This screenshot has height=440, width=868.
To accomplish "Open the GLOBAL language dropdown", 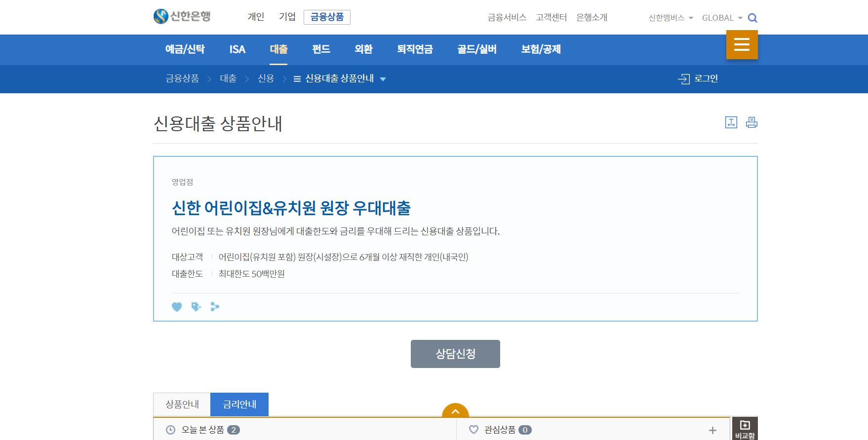I will coord(722,18).
